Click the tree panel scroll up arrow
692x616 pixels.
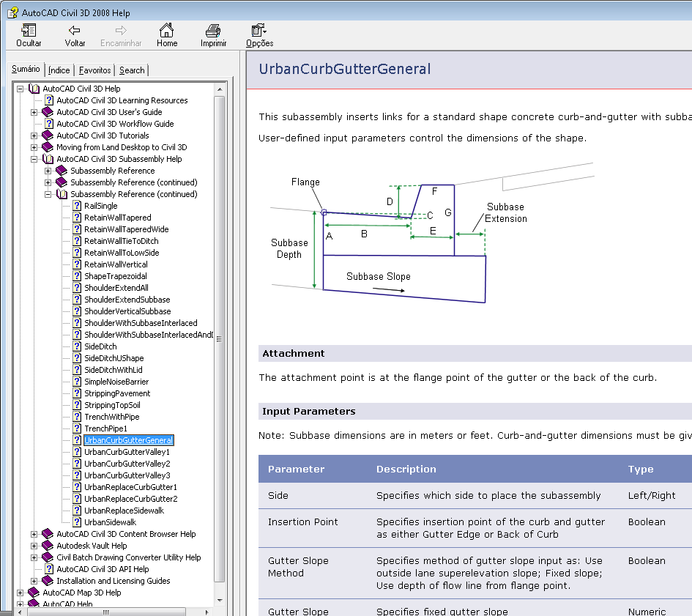pyautogui.click(x=220, y=89)
